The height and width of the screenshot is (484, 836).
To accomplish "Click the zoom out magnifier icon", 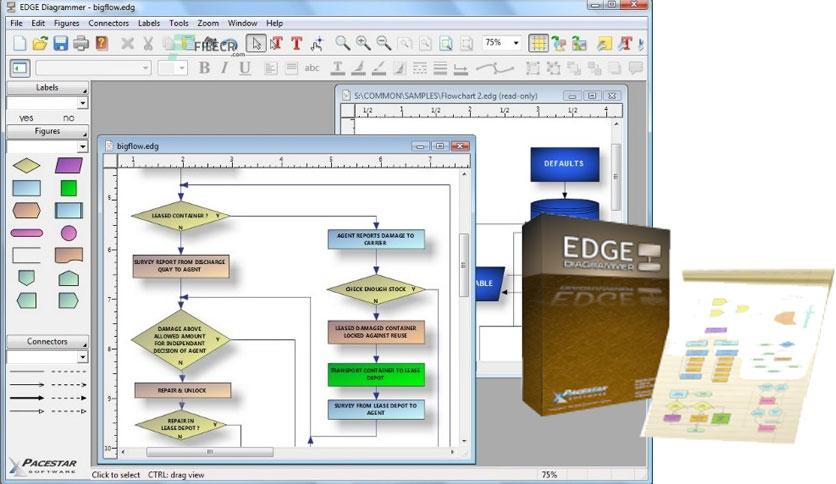I will (383, 43).
